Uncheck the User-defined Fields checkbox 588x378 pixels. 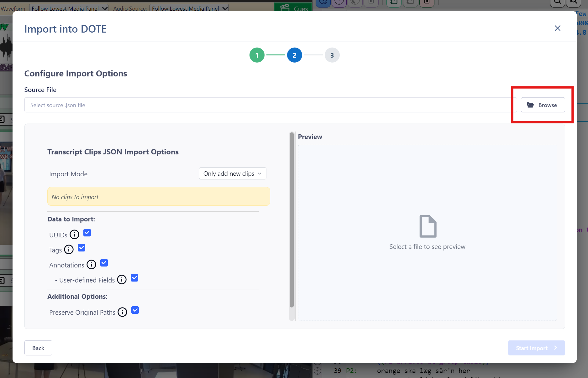tap(134, 278)
